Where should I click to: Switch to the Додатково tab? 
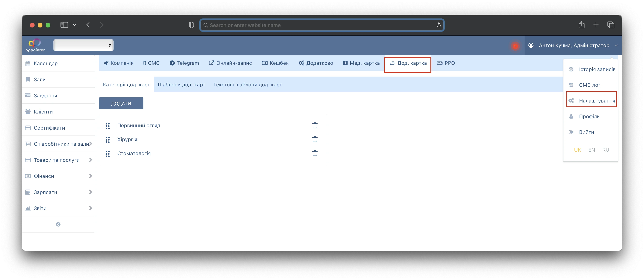point(316,63)
